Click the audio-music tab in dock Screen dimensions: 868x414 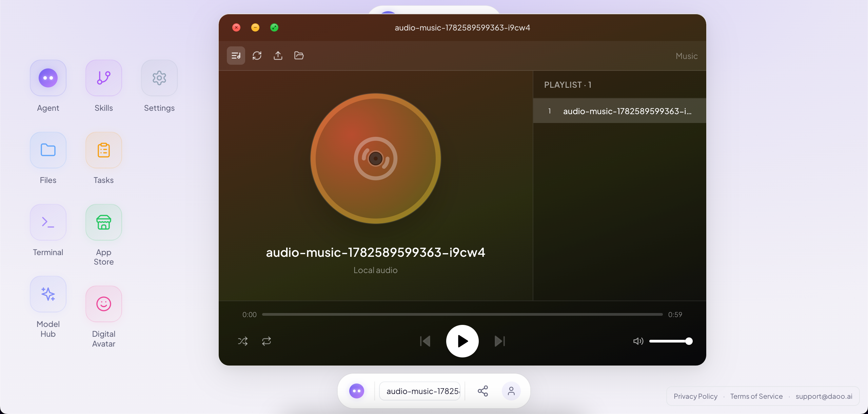coord(420,391)
